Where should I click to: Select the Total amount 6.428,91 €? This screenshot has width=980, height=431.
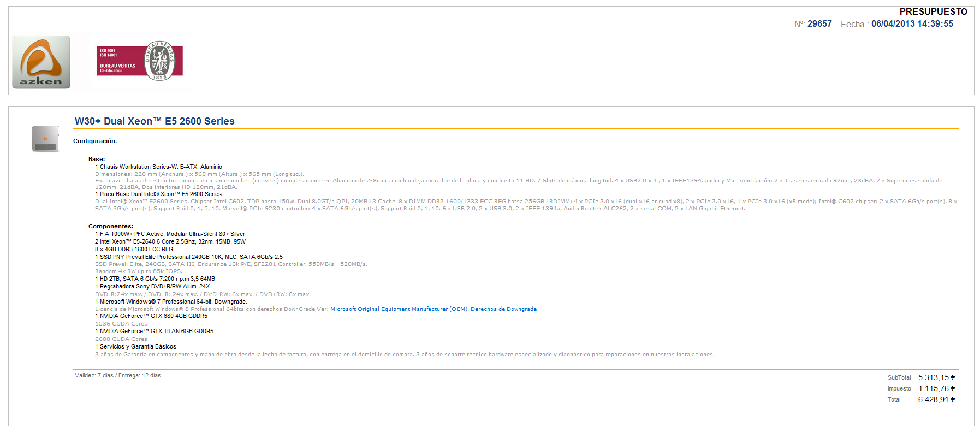937,399
